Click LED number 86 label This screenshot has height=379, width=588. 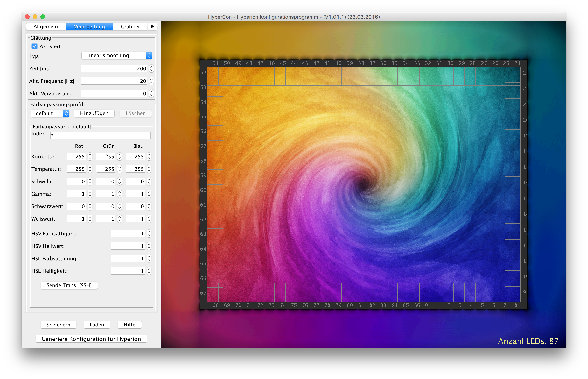[x=417, y=305]
